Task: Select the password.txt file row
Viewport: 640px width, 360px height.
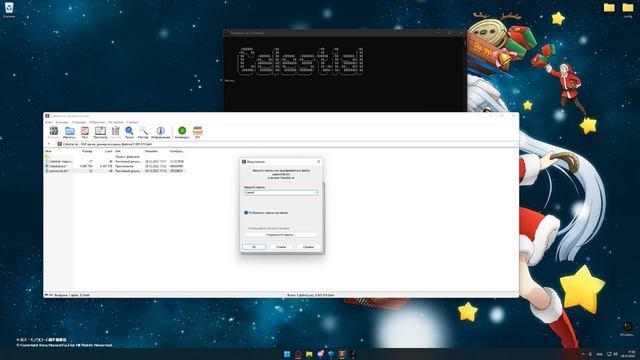Action: 115,171
